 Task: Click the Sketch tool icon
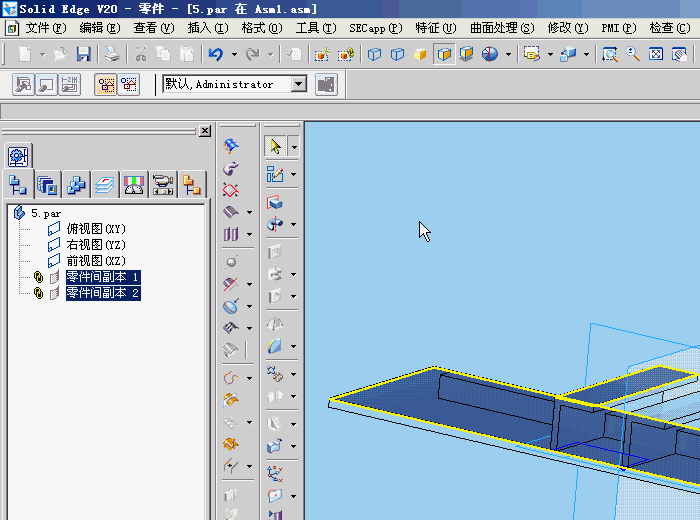275,174
